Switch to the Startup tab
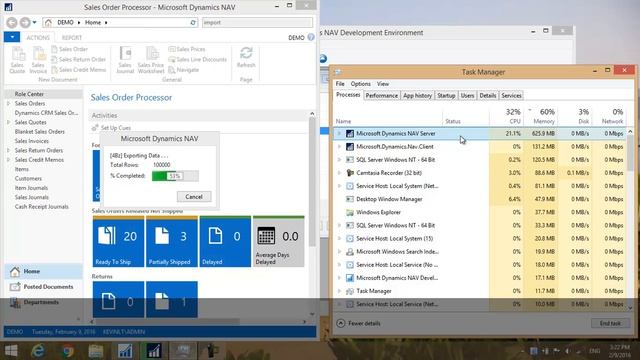Viewport: 640px width, 360px height. 446,96
